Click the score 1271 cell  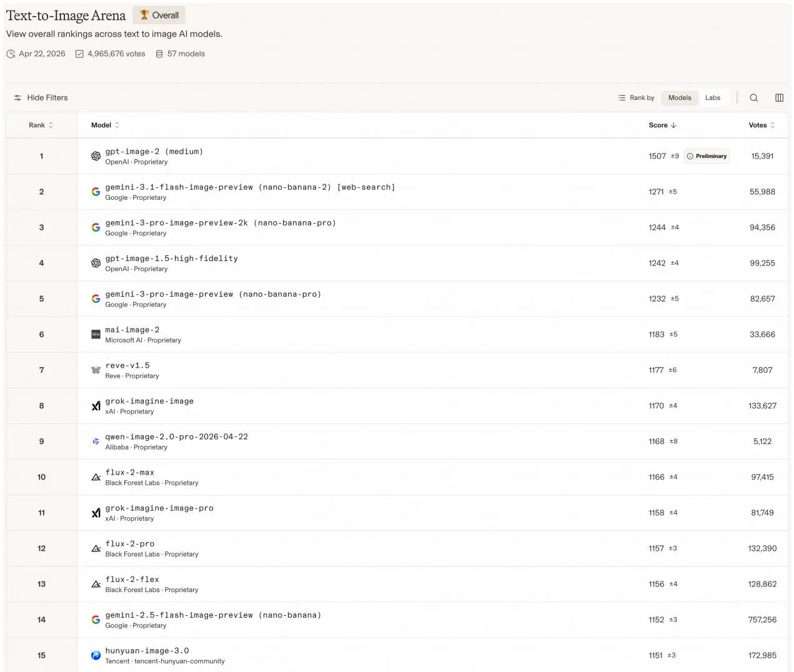(x=656, y=192)
